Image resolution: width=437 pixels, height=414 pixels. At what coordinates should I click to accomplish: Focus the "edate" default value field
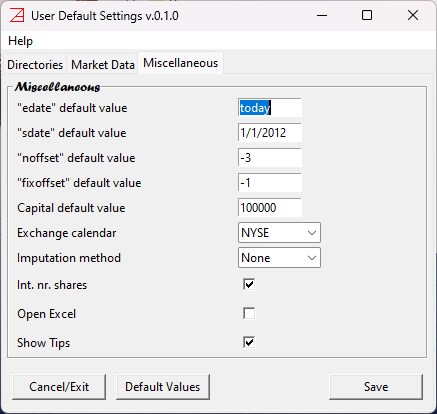pyautogui.click(x=270, y=108)
